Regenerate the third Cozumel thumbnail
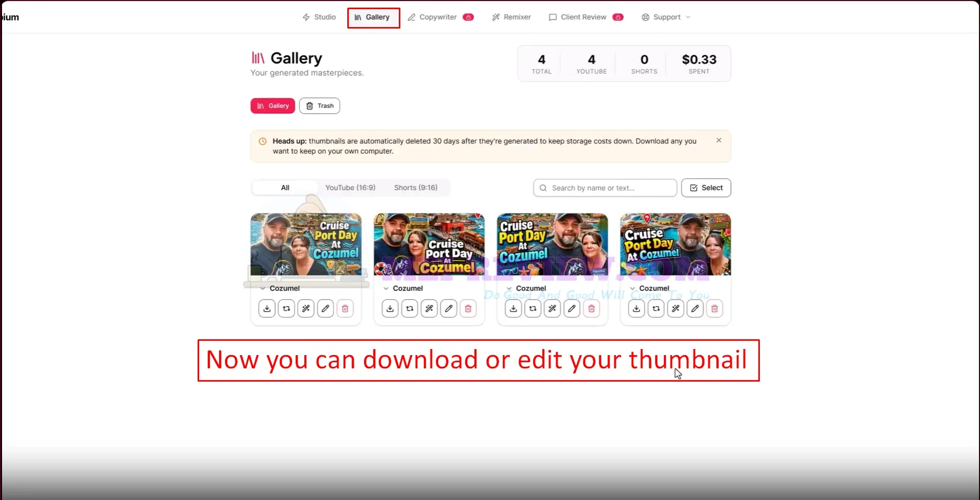Screen dimensions: 980x500 pos(533,309)
